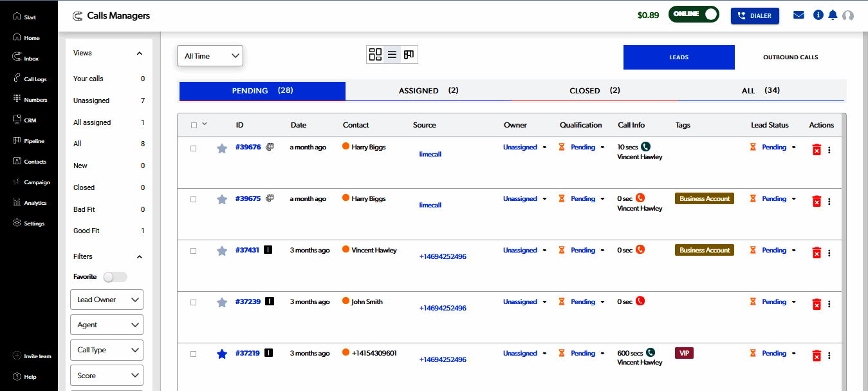This screenshot has width=868, height=391.
Task: Check the box for lead #39675
Action: click(193, 200)
